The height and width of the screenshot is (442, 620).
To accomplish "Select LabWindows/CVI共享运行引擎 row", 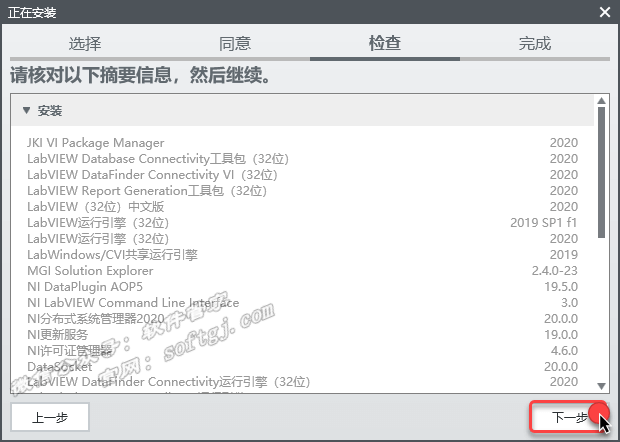I will click(x=302, y=255).
